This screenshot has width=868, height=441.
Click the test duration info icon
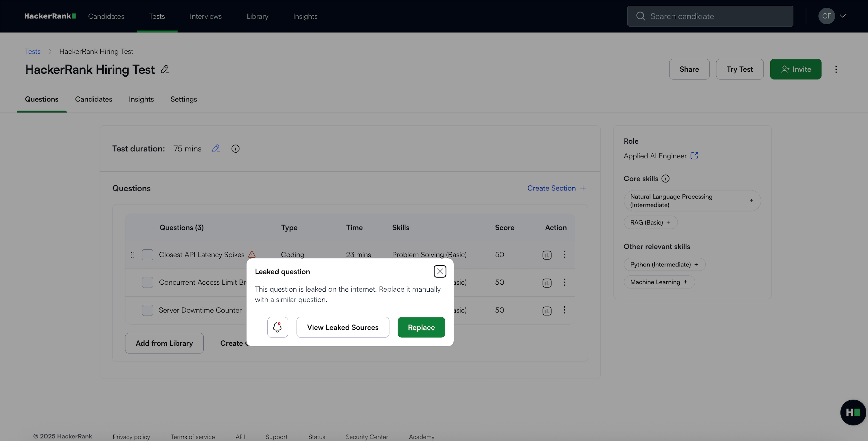tap(235, 149)
